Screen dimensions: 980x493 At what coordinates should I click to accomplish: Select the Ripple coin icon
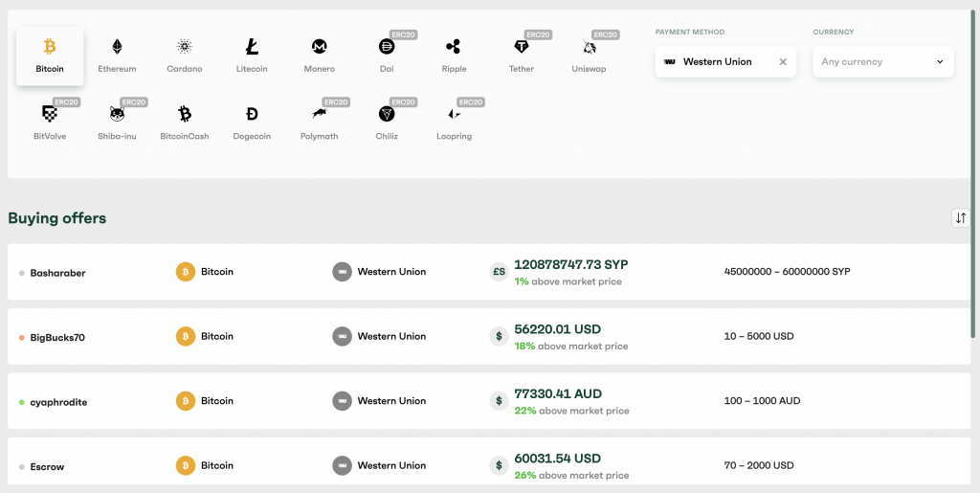pos(454,47)
